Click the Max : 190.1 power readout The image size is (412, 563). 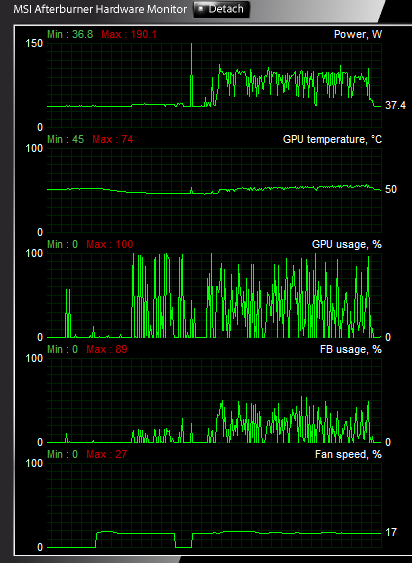[129, 34]
